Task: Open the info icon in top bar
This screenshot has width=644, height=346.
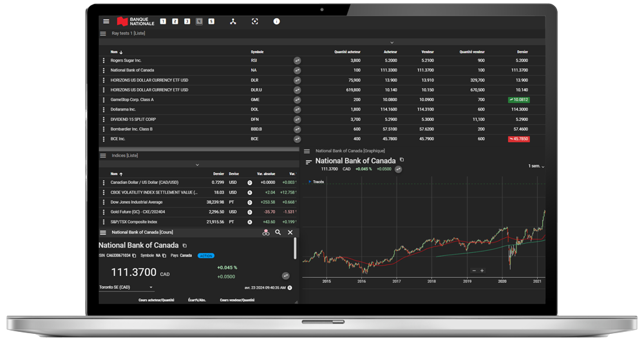Action: 276,21
